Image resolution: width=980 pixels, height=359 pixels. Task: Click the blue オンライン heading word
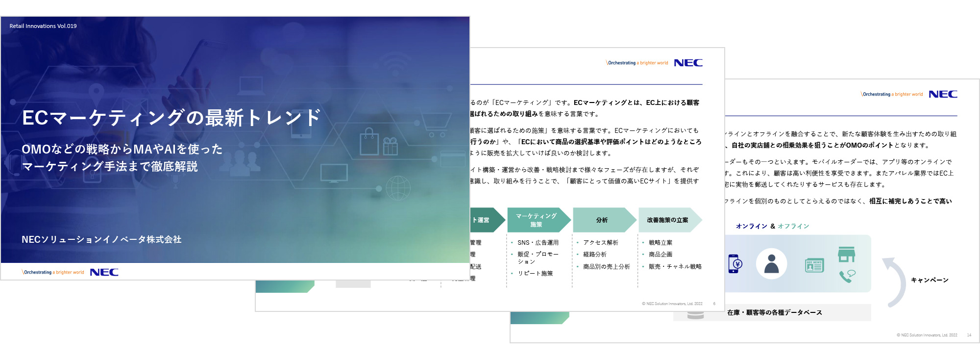752,226
